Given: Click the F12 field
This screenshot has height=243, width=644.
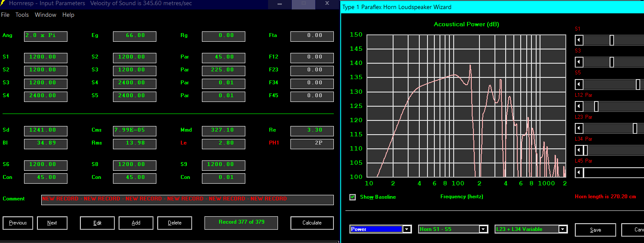Looking at the screenshot, I should pyautogui.click(x=312, y=58).
